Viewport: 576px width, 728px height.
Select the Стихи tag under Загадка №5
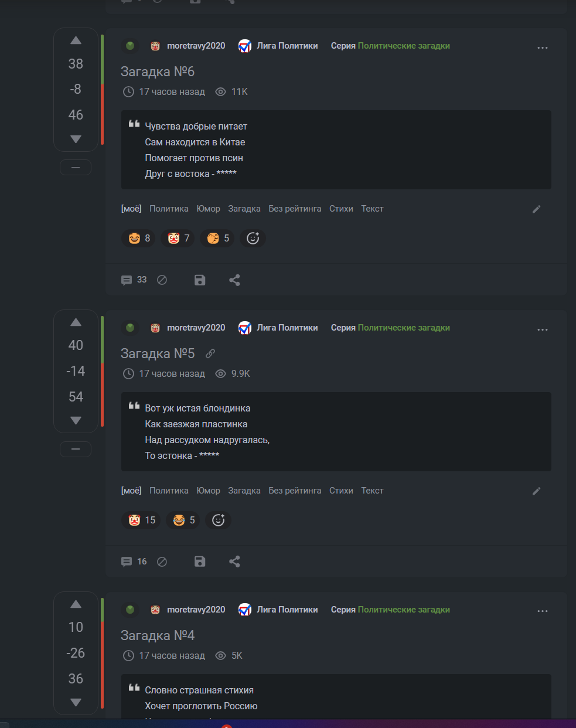341,491
